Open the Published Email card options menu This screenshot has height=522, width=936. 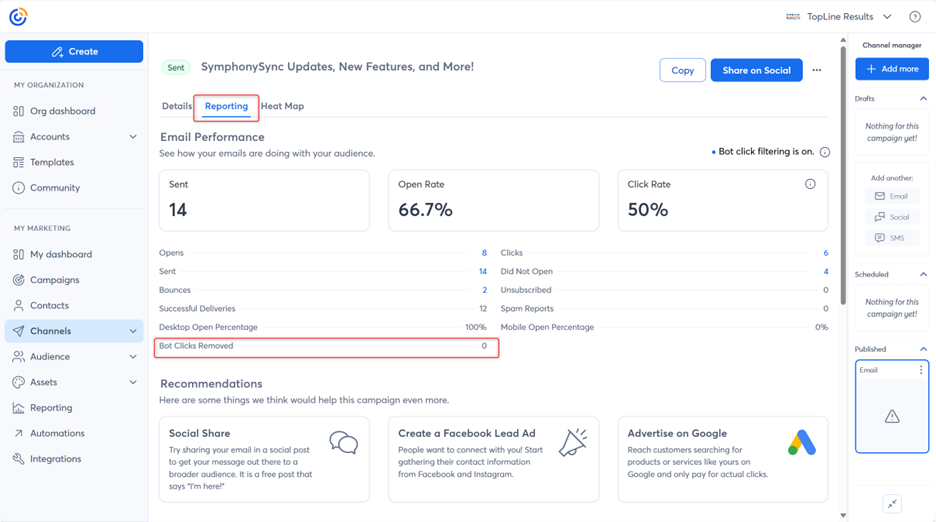921,370
